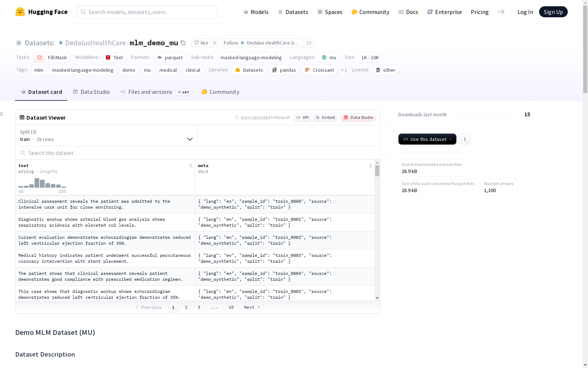Click the like heart icon
The width and height of the screenshot is (588, 368).
click(197, 43)
